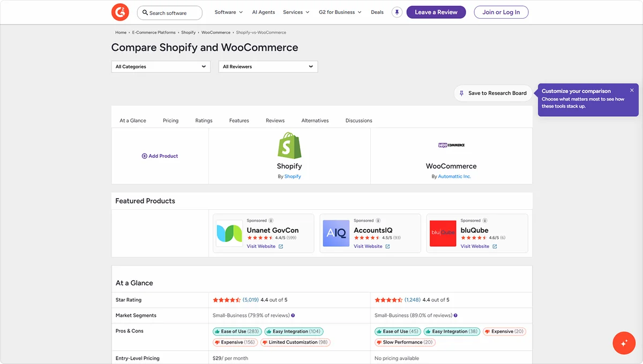The width and height of the screenshot is (643, 364).
Task: Open the Shopify vendor link under By
Action: click(293, 177)
